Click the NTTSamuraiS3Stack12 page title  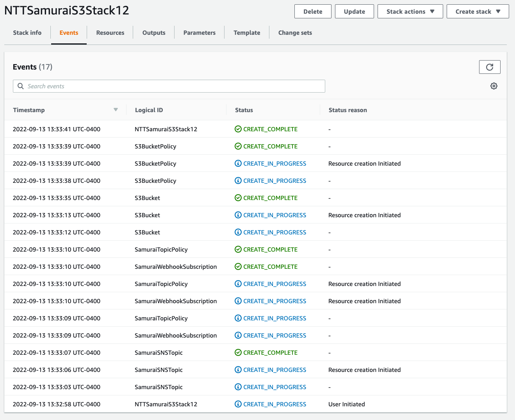(67, 10)
